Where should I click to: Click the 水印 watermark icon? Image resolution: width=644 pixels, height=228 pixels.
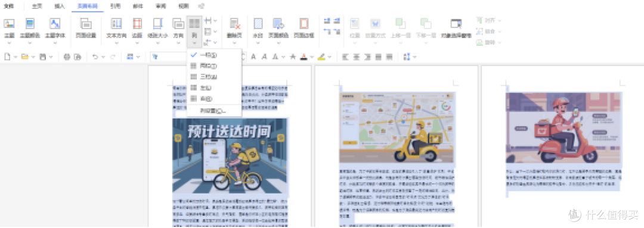(x=258, y=23)
